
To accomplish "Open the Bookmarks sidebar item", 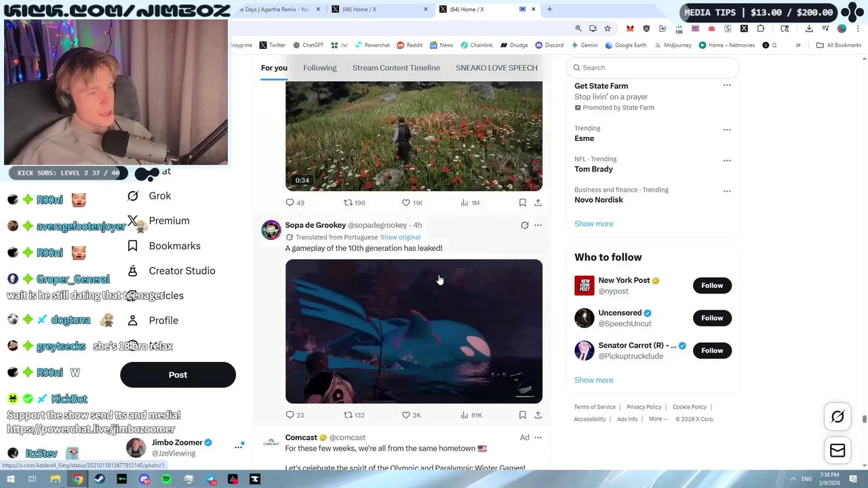I will (x=165, y=246).
